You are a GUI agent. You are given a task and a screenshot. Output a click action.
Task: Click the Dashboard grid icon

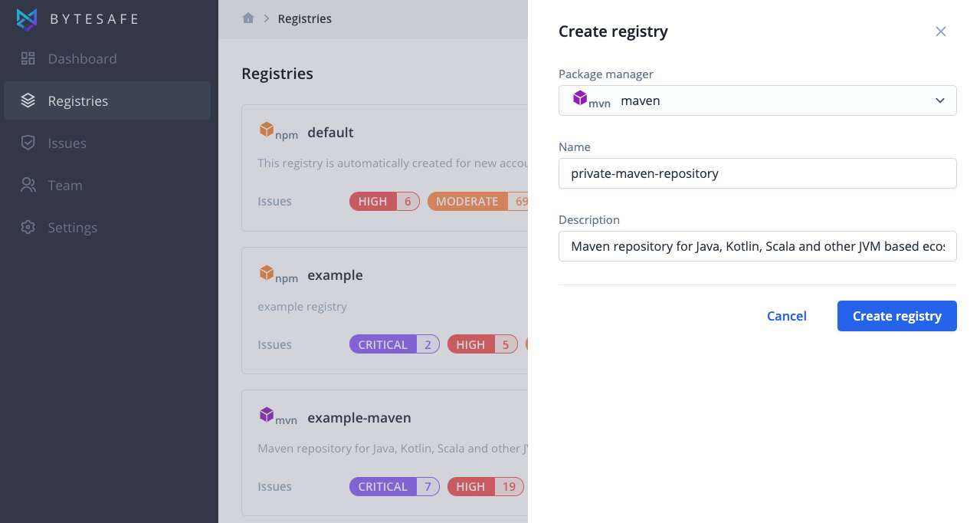(28, 58)
